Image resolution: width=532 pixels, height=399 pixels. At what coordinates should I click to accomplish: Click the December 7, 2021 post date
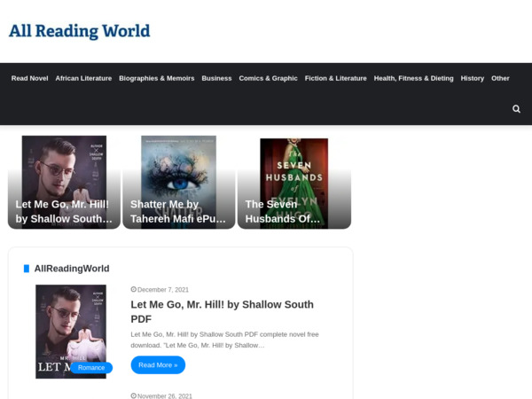pos(163,290)
